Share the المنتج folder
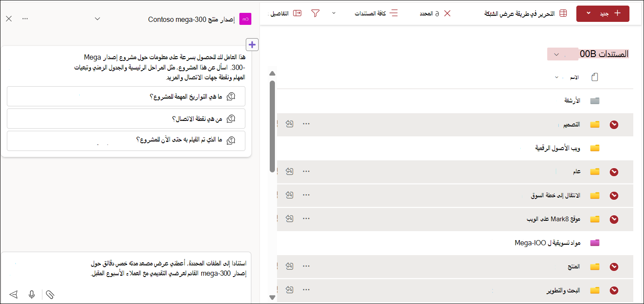The image size is (644, 304). (289, 266)
